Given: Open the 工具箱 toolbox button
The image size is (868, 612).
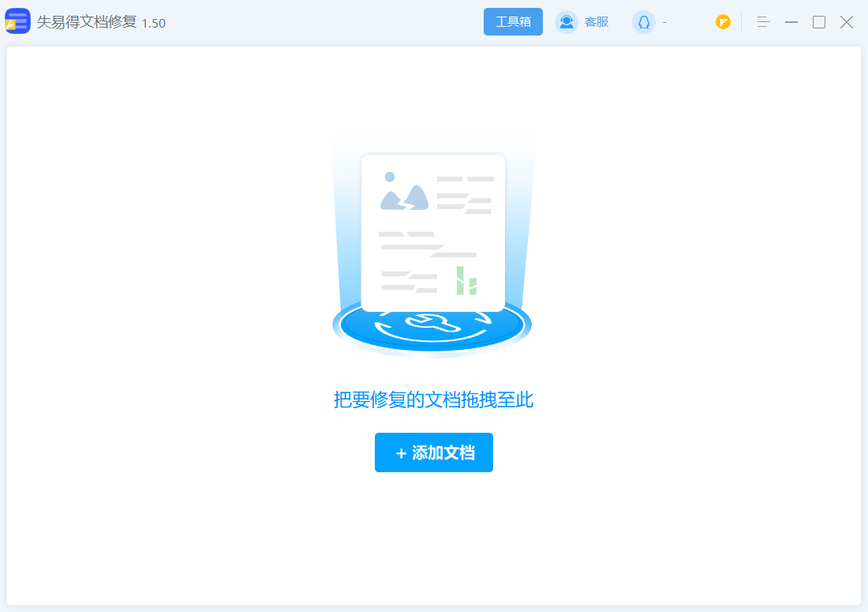Looking at the screenshot, I should pos(513,21).
